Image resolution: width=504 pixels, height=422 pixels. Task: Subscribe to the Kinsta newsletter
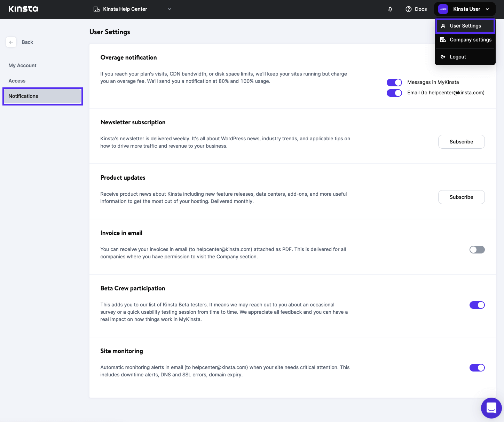click(461, 142)
